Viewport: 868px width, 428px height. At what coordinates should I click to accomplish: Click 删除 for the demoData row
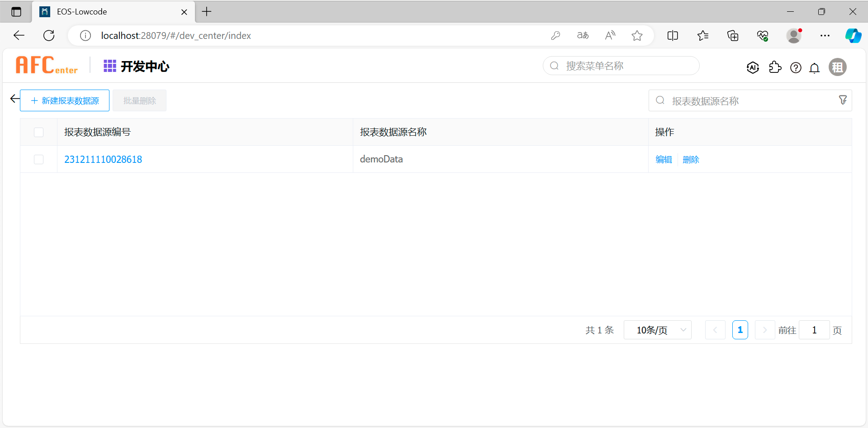[691, 159]
